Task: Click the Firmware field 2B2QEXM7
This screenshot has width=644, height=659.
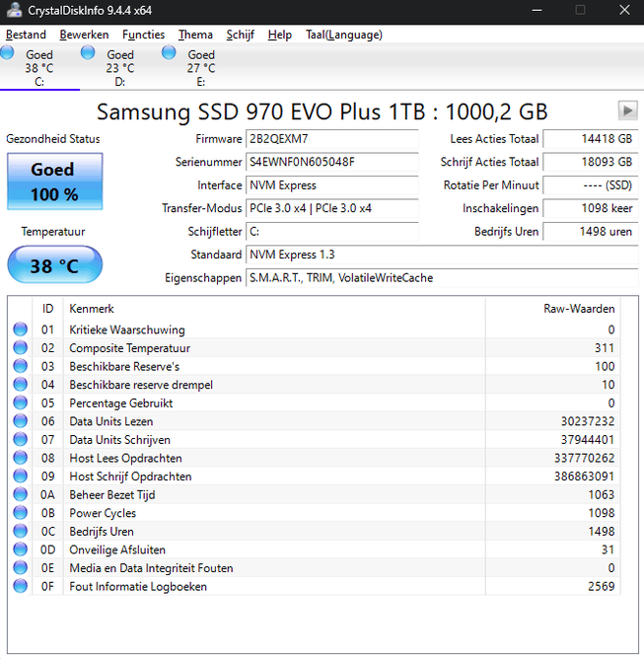Action: (332, 139)
